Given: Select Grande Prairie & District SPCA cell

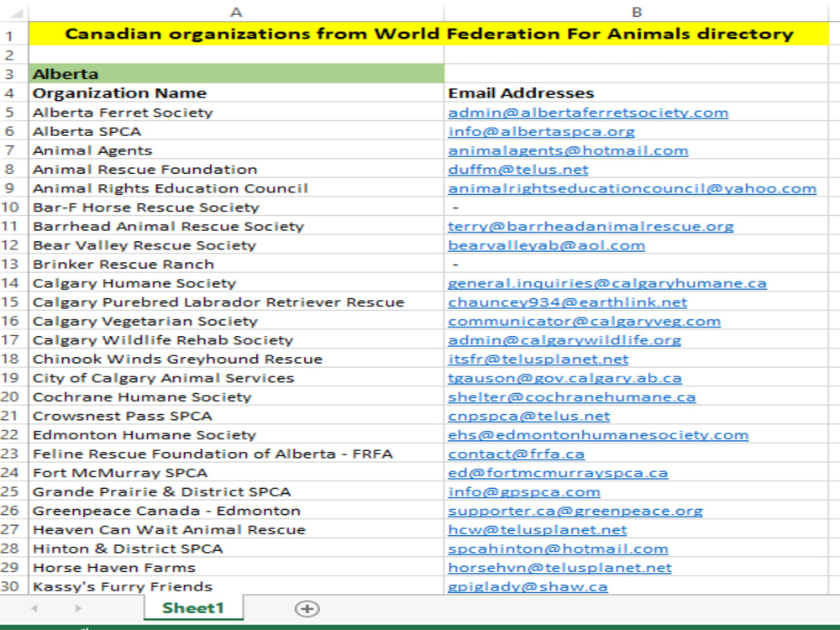Looking at the screenshot, I should point(236,491).
